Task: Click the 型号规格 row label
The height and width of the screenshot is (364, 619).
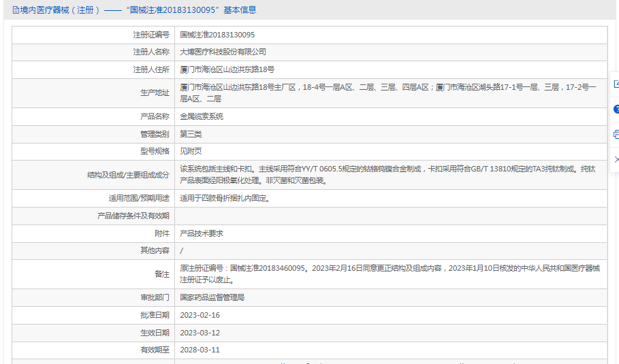Action: point(155,151)
